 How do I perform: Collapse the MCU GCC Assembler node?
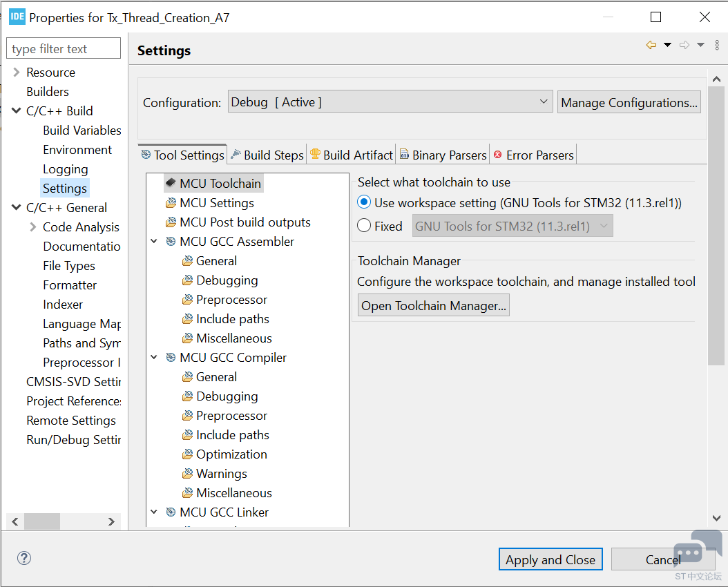tap(154, 241)
